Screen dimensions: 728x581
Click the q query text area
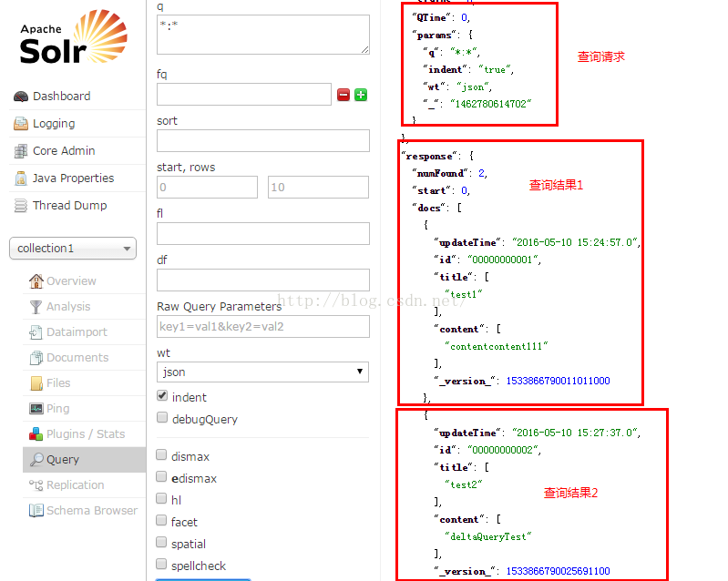[x=263, y=35]
